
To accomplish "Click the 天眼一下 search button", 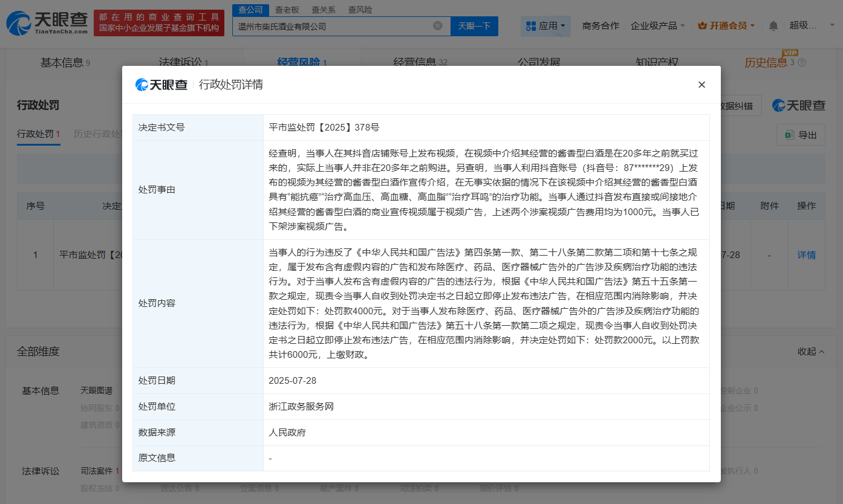I will [x=474, y=25].
